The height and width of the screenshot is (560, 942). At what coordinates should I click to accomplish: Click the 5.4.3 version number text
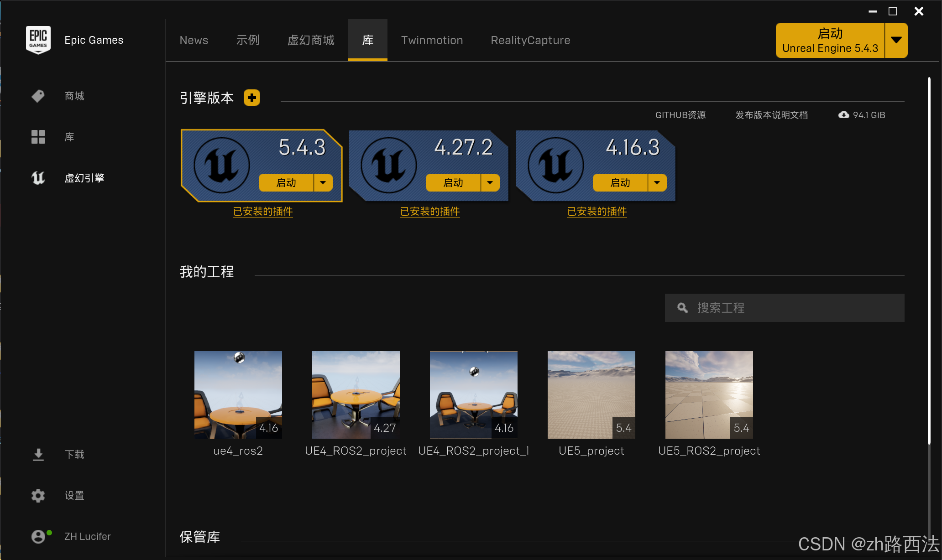(x=302, y=147)
